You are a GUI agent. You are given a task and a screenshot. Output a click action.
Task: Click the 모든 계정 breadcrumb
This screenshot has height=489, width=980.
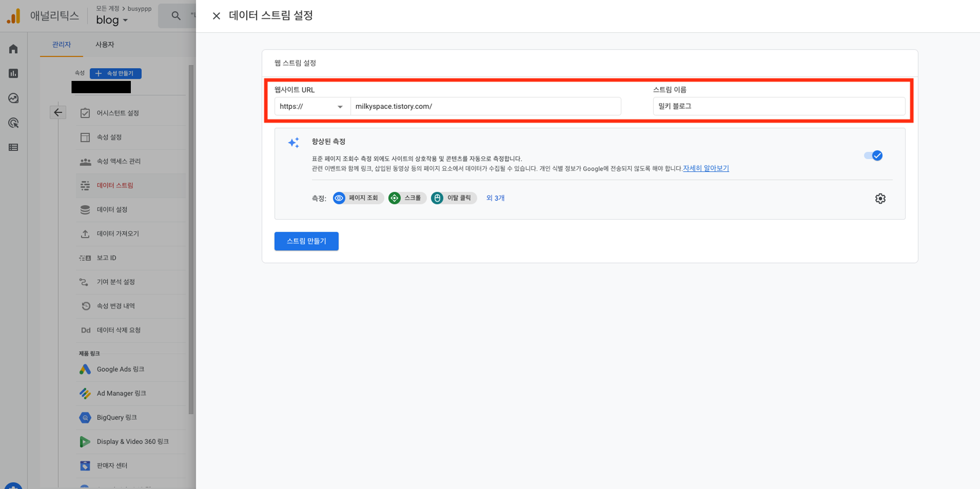pyautogui.click(x=107, y=8)
